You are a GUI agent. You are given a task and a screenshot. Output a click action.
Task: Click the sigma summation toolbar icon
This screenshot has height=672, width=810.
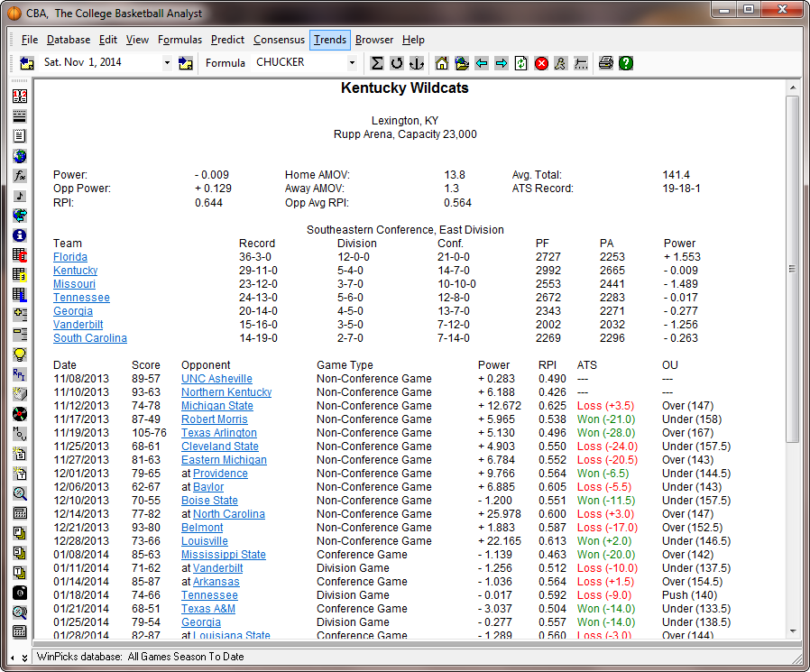(x=377, y=63)
